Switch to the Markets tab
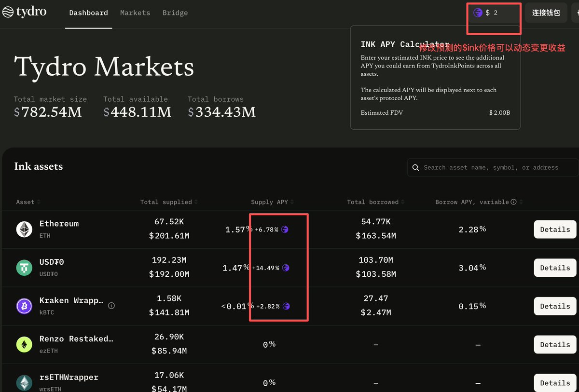 [135, 13]
